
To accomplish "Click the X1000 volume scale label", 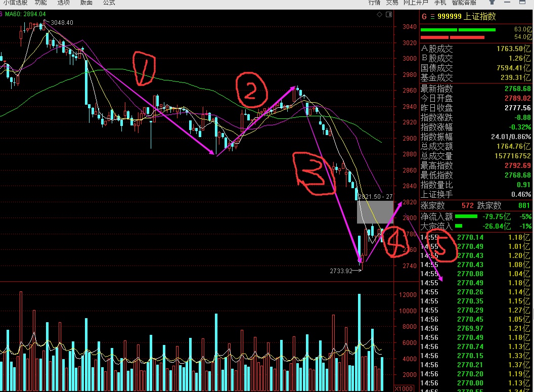I will click(x=403, y=388).
